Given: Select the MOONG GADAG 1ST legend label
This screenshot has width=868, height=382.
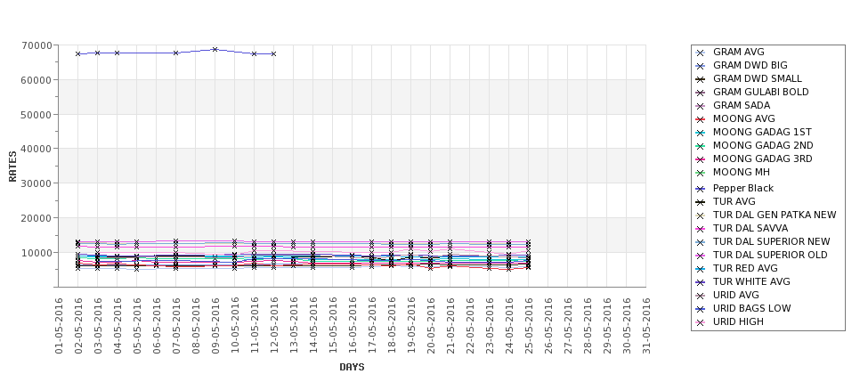Looking at the screenshot, I should (762, 132).
